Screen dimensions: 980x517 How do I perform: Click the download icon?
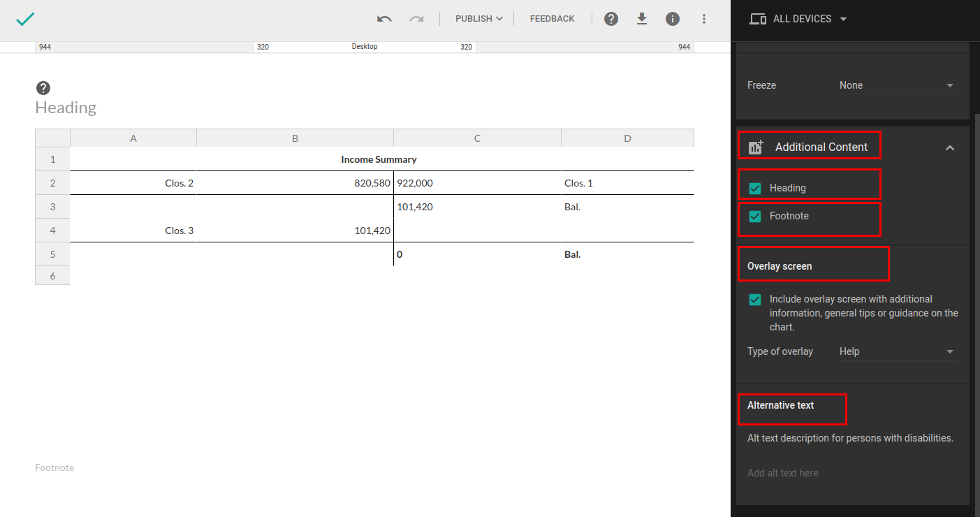point(642,19)
